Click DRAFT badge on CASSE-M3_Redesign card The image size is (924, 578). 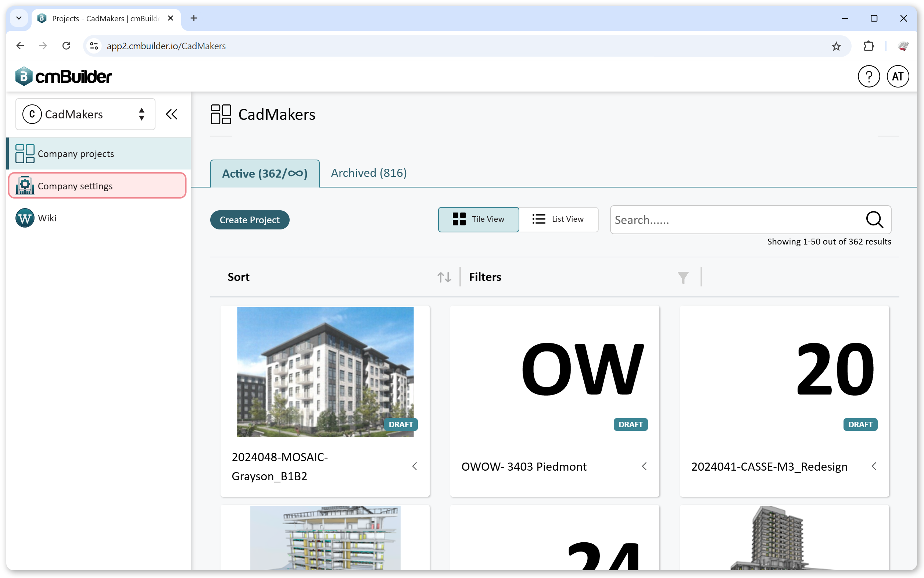(860, 424)
